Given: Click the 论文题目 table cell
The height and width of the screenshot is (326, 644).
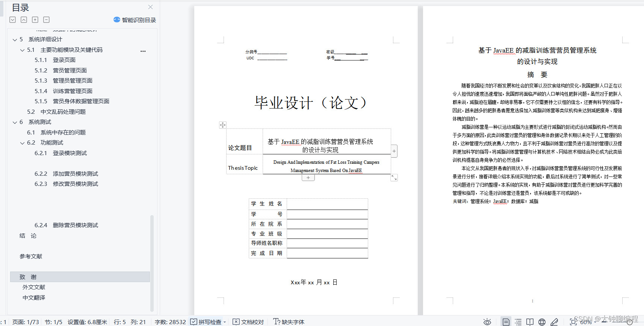Looking at the screenshot, I should click(x=245, y=142).
